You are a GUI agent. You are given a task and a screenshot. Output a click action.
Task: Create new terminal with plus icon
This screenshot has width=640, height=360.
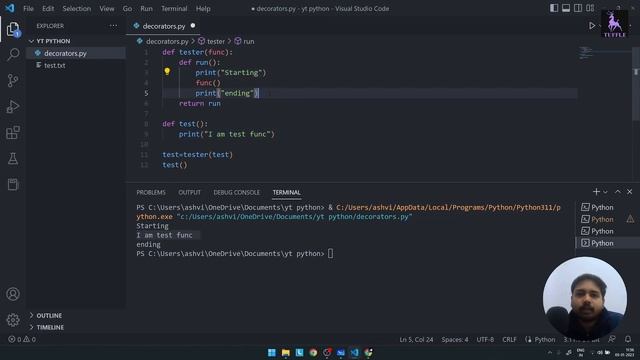596,192
